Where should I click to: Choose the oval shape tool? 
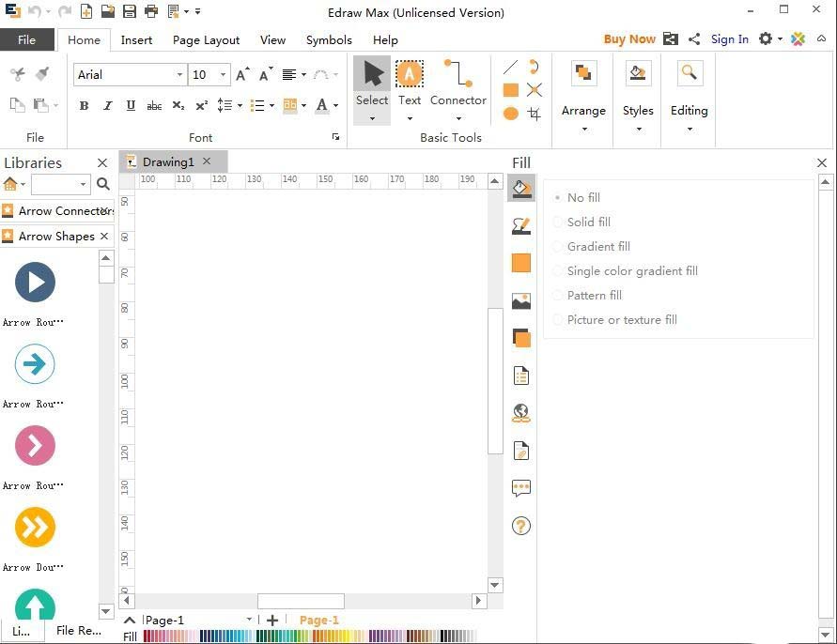coord(511,114)
